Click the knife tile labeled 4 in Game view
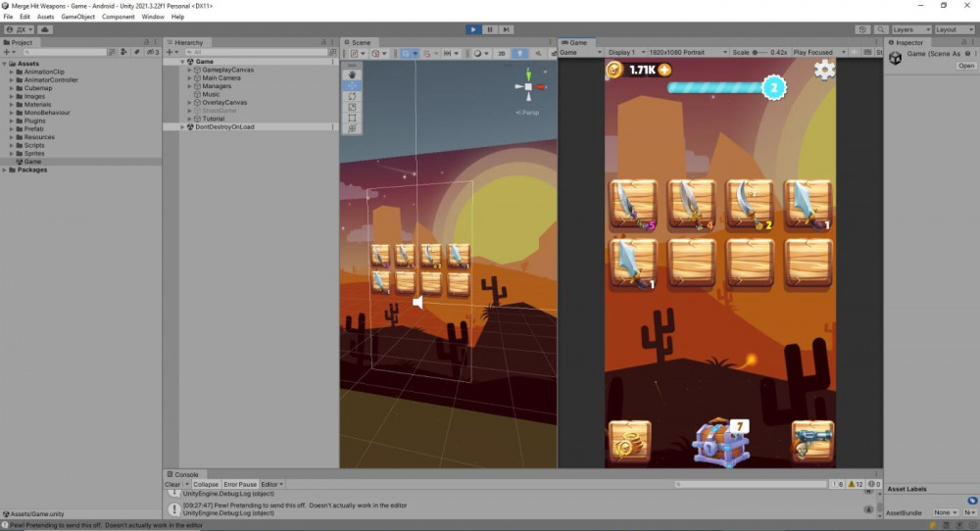Image resolution: width=980 pixels, height=531 pixels. 691,205
